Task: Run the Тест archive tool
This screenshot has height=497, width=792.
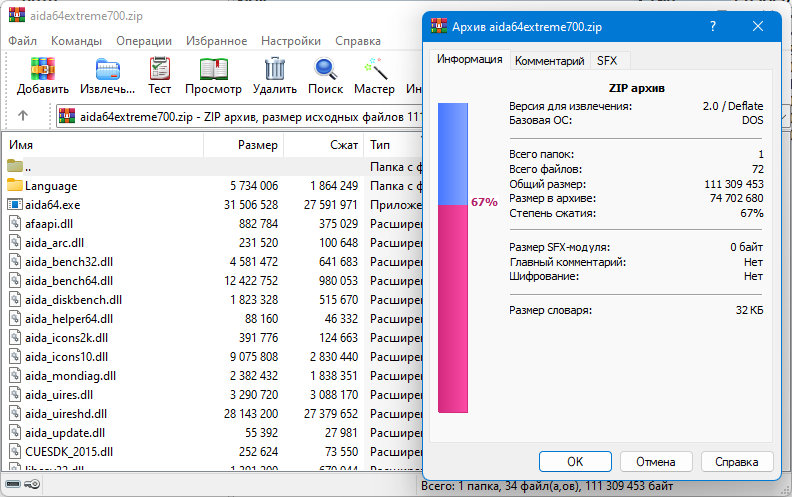Action: coord(160,69)
